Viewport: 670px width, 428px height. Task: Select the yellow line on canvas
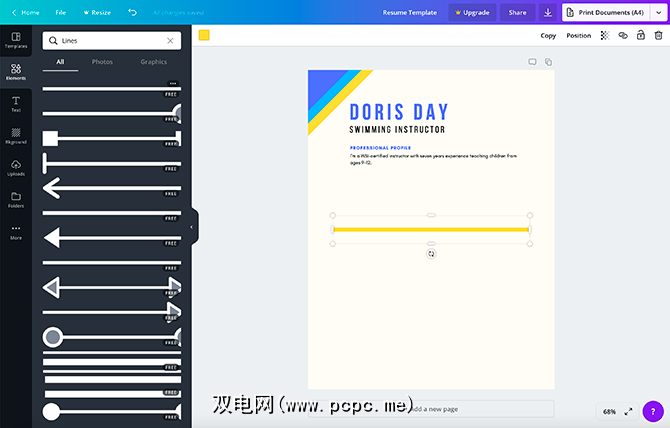pyautogui.click(x=431, y=229)
